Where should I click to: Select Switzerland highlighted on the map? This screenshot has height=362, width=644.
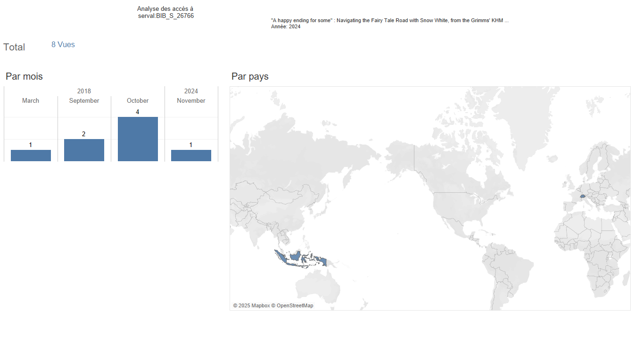(583, 196)
